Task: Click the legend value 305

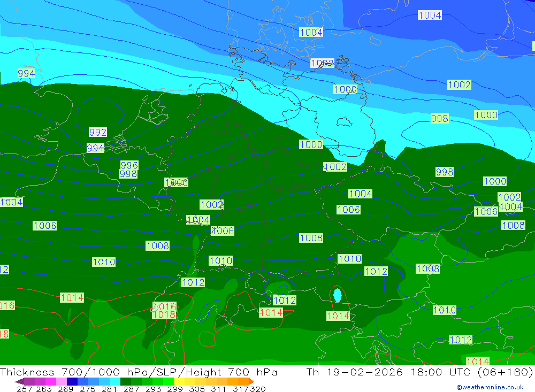Action: point(196,389)
